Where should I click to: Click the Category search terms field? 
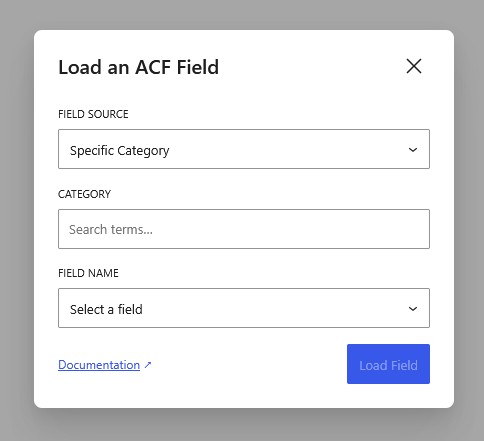[244, 229]
